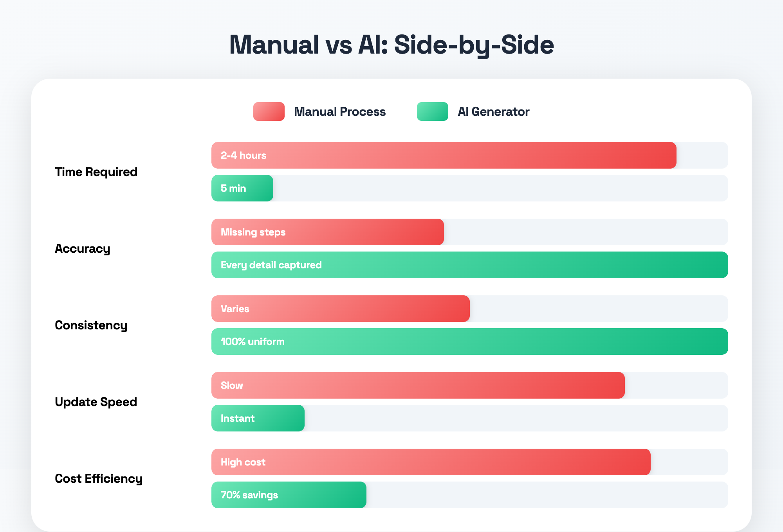783x532 pixels.
Task: Click the green Instant bar
Action: [x=258, y=418]
